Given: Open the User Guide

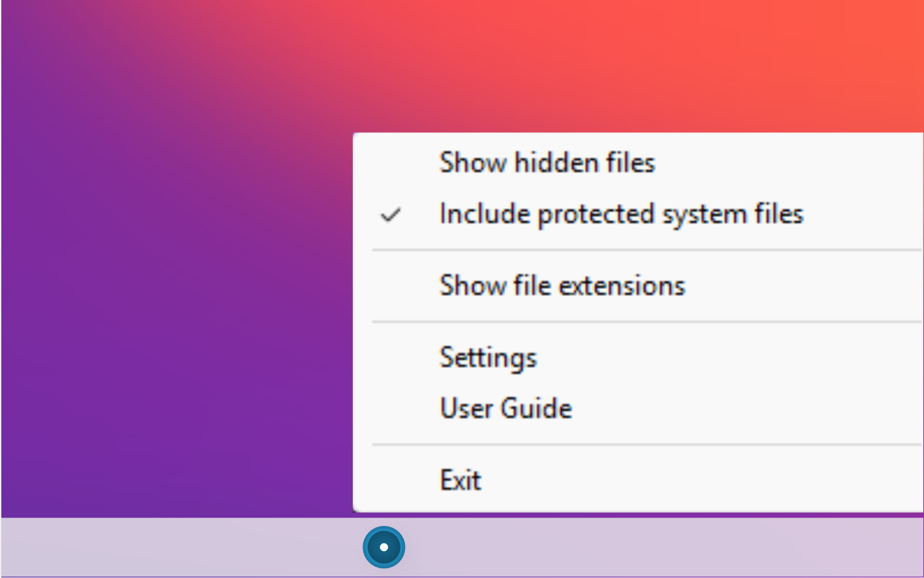Looking at the screenshot, I should click(x=506, y=408).
